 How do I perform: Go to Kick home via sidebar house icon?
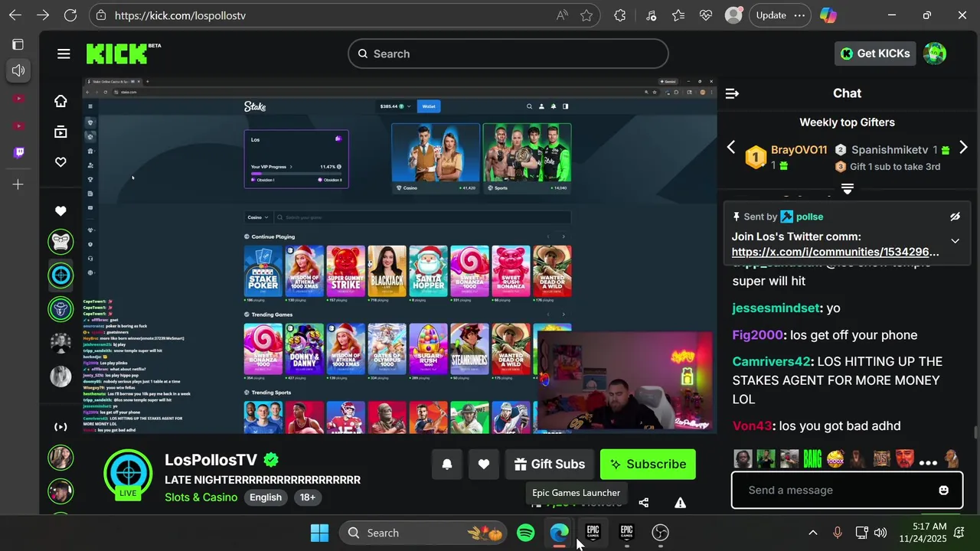click(x=60, y=101)
